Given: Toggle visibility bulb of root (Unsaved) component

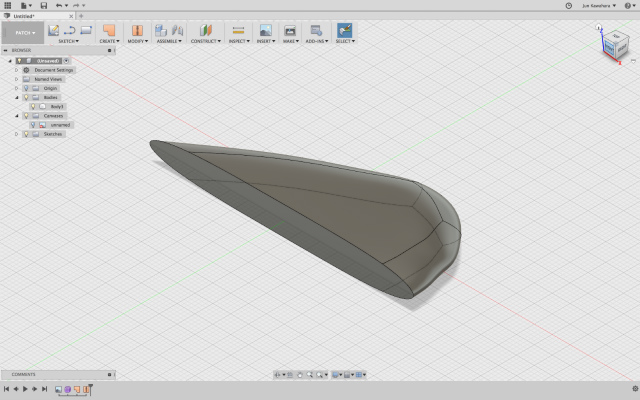Looking at the screenshot, I should 19,61.
